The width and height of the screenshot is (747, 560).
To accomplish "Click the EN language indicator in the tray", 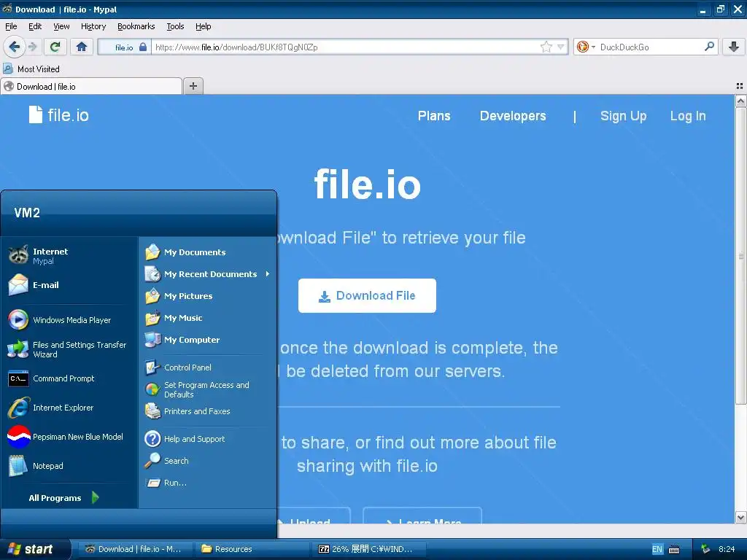I will [x=657, y=549].
